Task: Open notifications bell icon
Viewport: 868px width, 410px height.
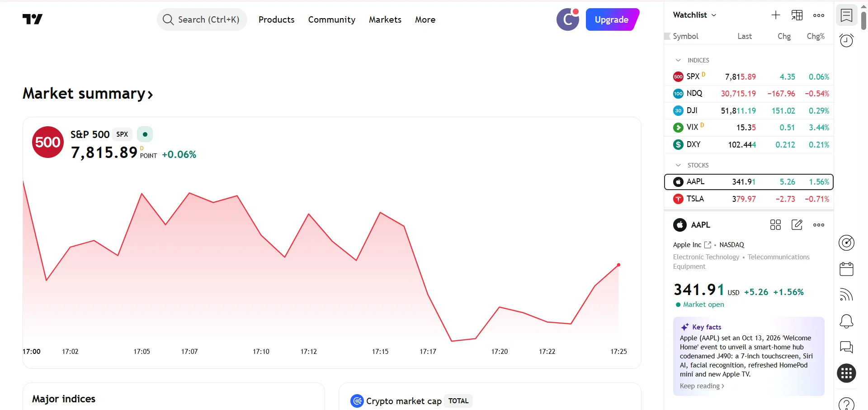Action: tap(846, 321)
